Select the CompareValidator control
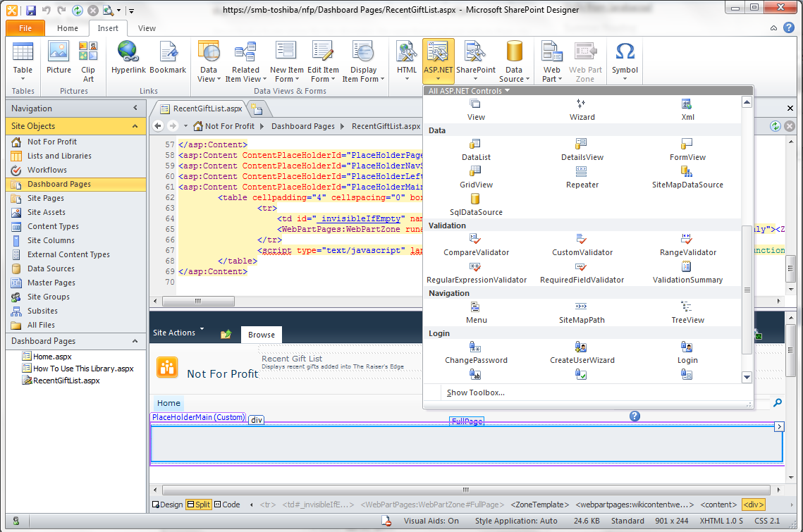This screenshot has width=803, height=532. 476,245
